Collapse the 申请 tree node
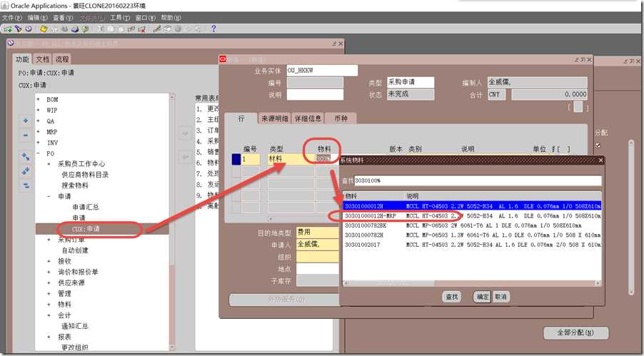Screen dimensions: 644x356 [x=49, y=196]
